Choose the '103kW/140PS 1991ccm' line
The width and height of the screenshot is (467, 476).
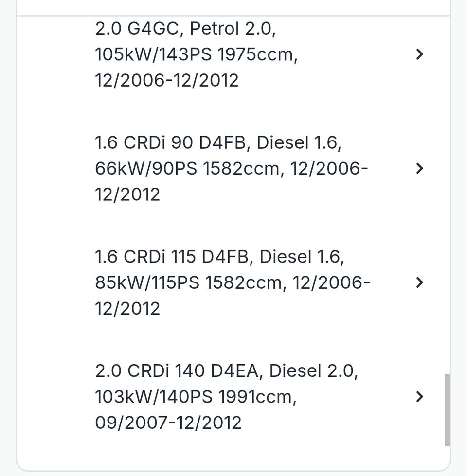[196, 397]
